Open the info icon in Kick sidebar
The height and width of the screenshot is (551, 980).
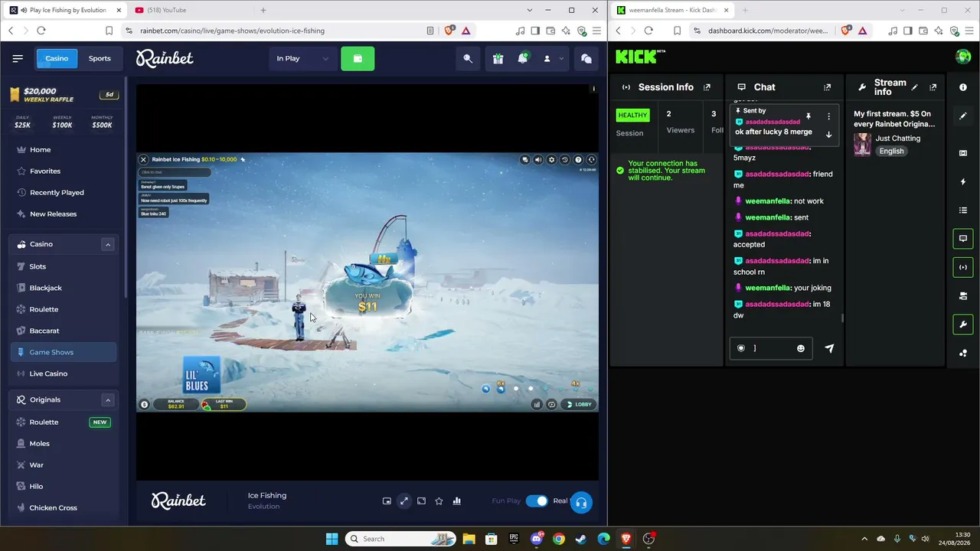pos(963,87)
